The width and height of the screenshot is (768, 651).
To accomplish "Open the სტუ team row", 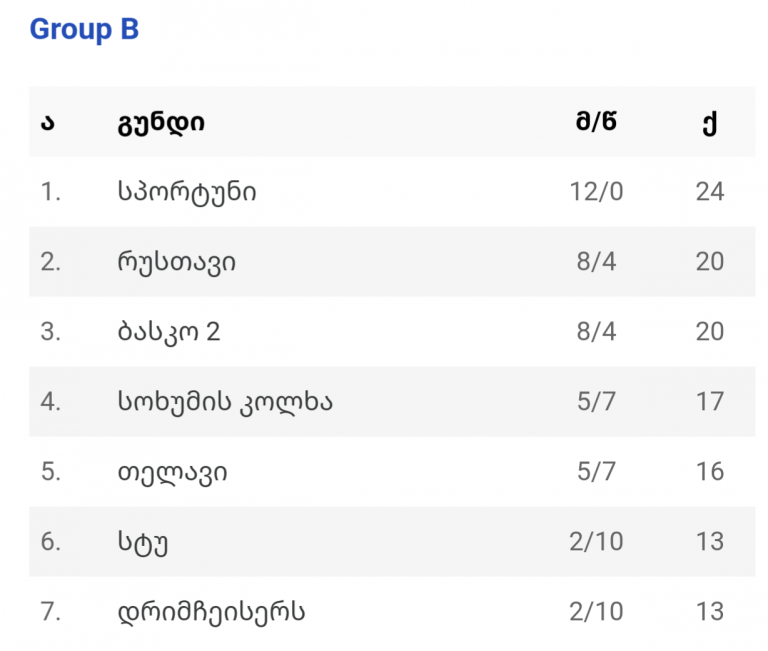I will [392, 541].
